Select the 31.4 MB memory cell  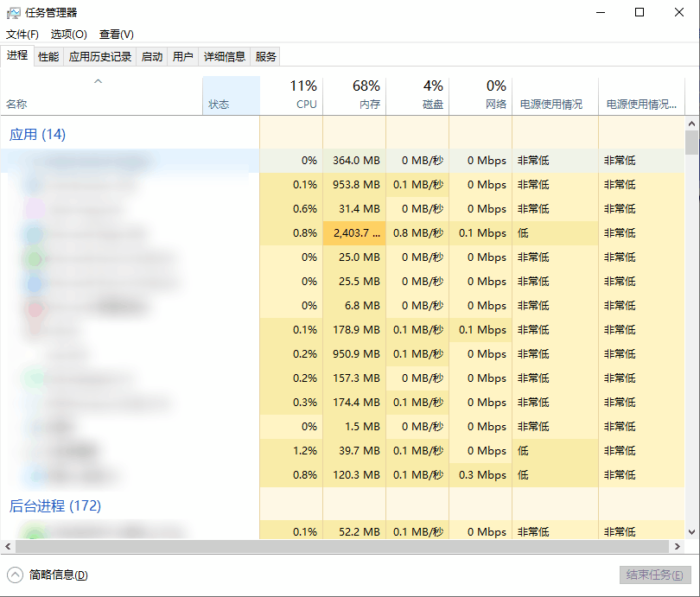point(354,209)
